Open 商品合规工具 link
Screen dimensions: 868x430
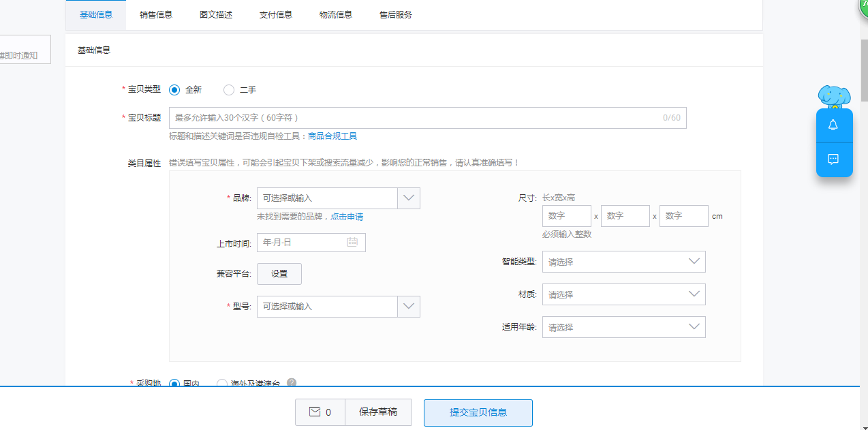click(332, 136)
